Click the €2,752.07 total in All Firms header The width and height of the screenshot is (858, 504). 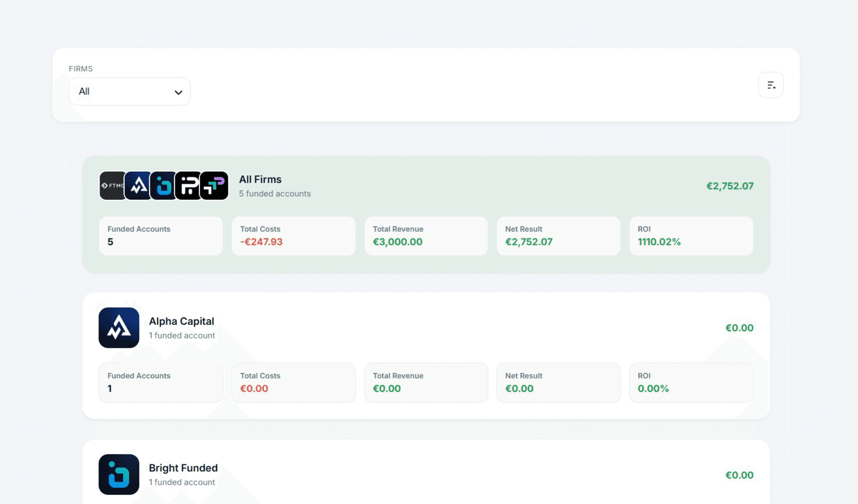click(x=730, y=186)
